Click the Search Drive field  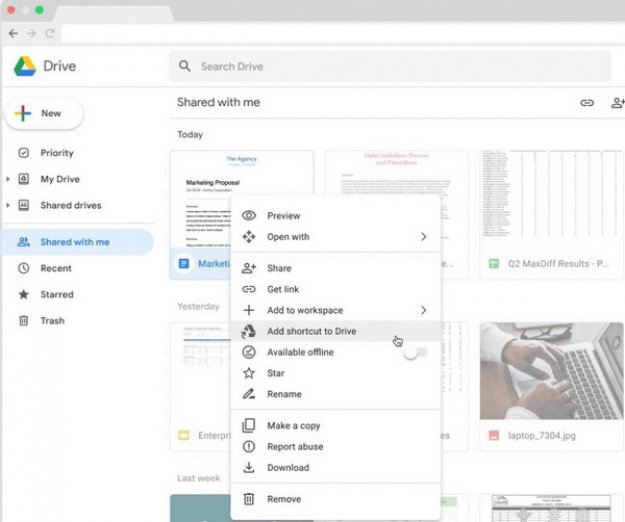coord(390,67)
